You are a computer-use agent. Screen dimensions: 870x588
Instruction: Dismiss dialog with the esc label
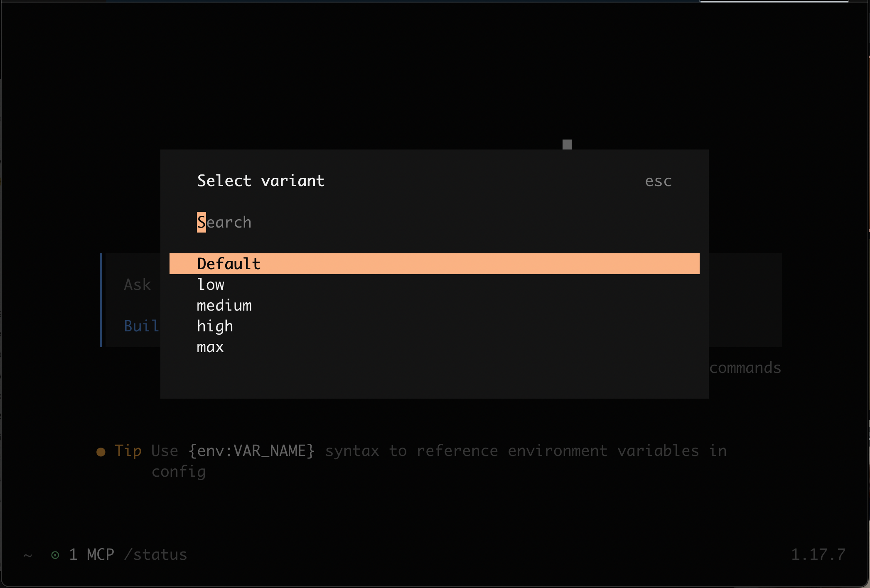658,181
